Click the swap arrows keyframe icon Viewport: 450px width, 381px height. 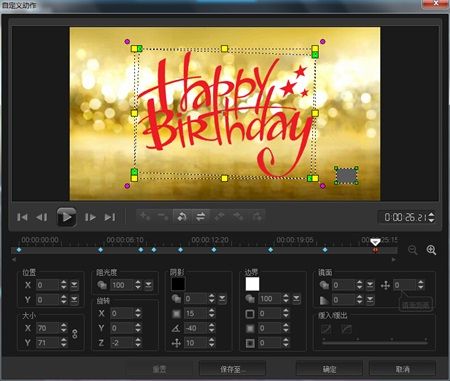pyautogui.click(x=200, y=217)
